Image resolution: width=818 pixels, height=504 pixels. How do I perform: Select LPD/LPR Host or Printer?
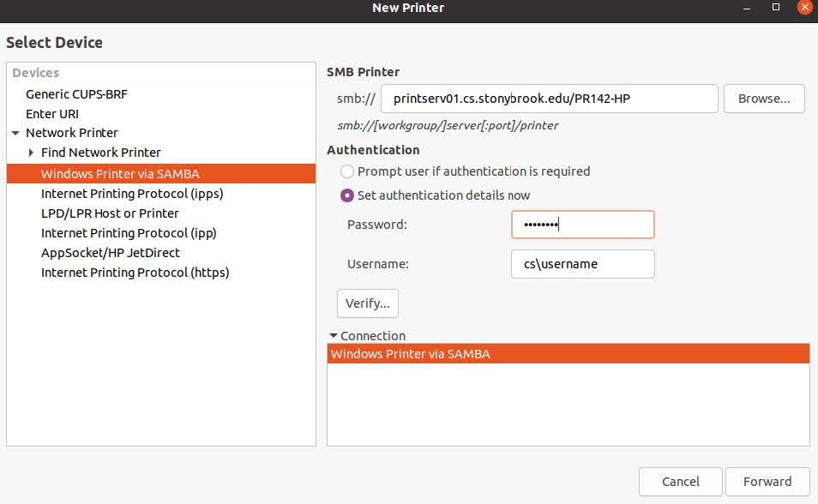click(110, 213)
